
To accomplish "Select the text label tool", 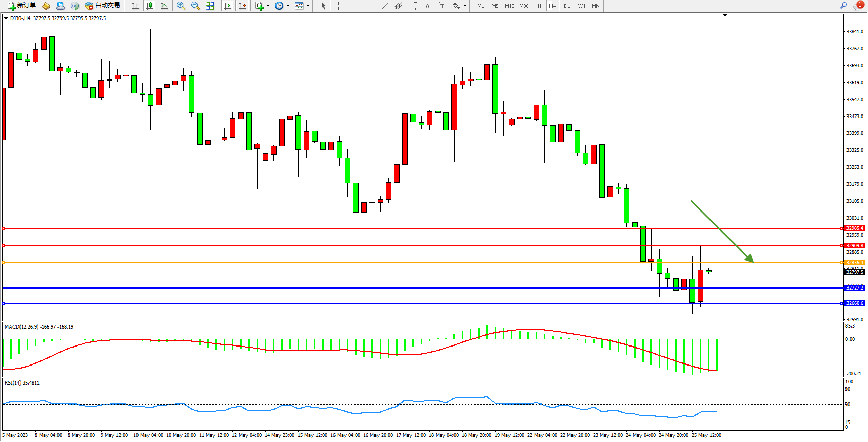I will (x=442, y=6).
